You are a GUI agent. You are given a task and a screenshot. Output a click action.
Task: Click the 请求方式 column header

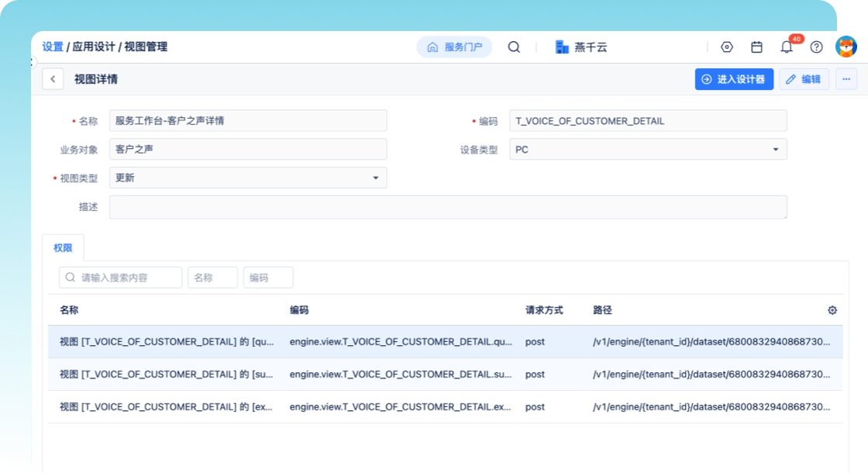click(544, 310)
